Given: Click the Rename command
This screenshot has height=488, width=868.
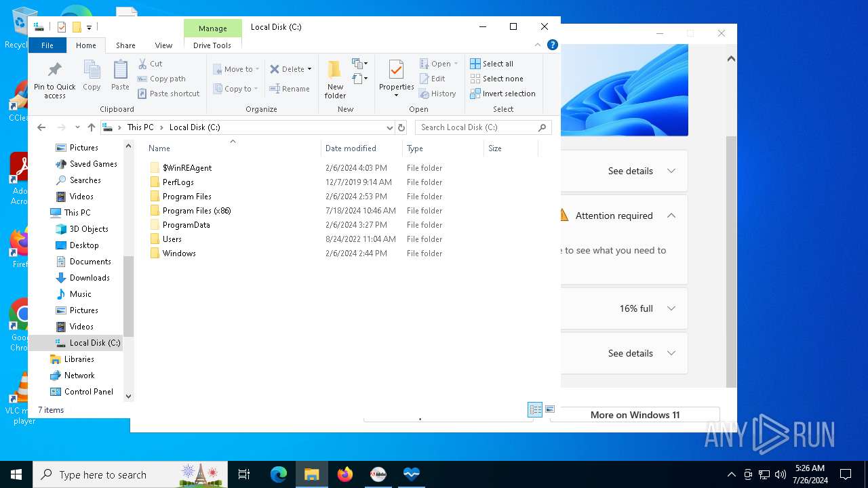Looking at the screenshot, I should (x=289, y=89).
